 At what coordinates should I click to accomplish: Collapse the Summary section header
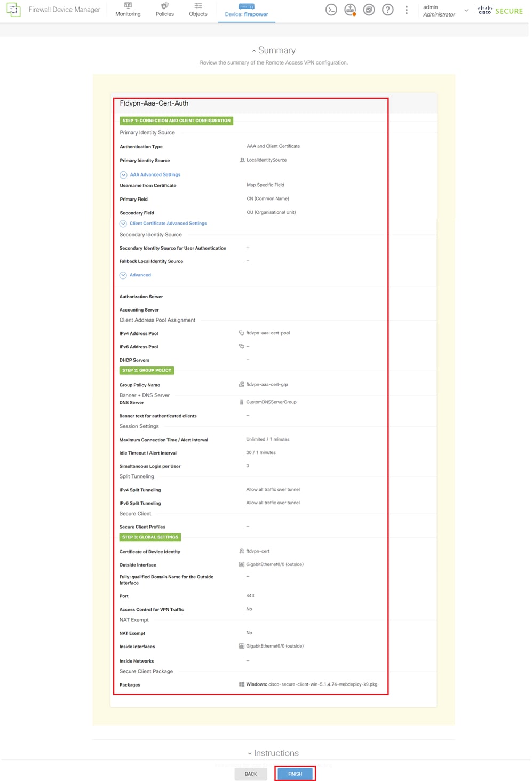point(274,50)
